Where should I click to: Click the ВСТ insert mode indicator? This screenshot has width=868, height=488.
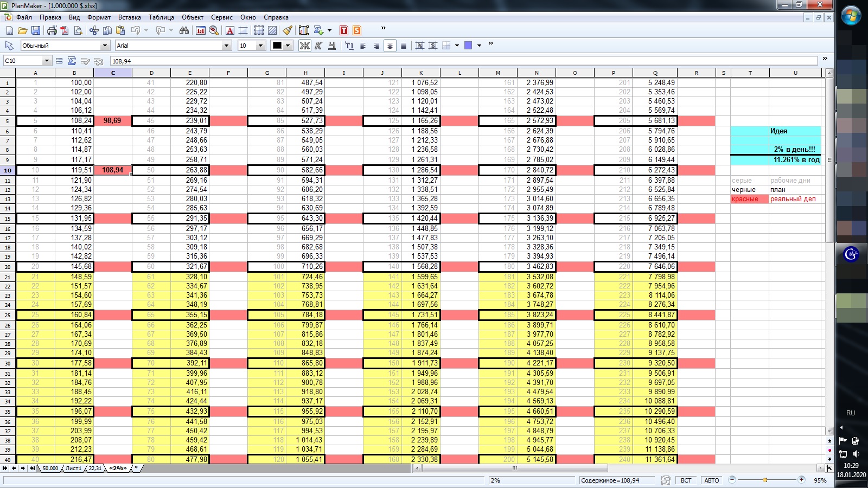coord(686,480)
